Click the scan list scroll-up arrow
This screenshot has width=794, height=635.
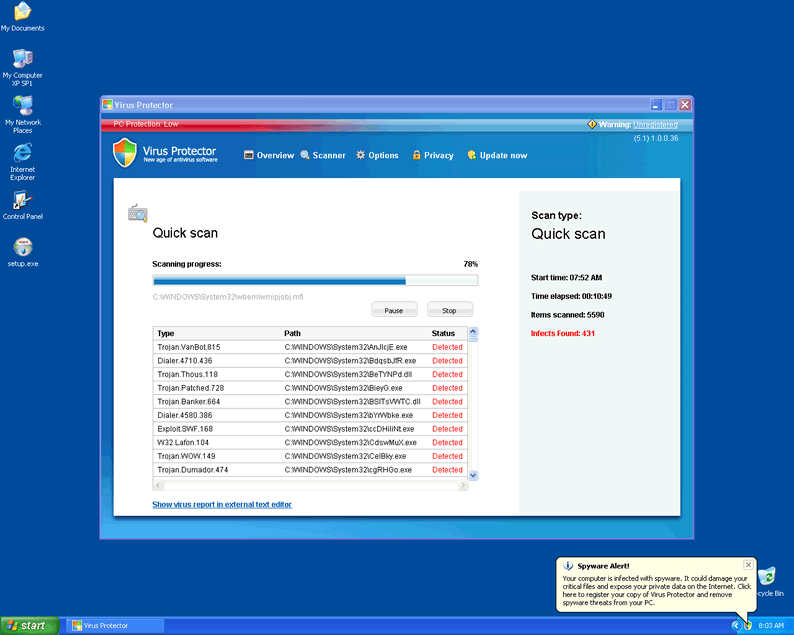(x=473, y=333)
